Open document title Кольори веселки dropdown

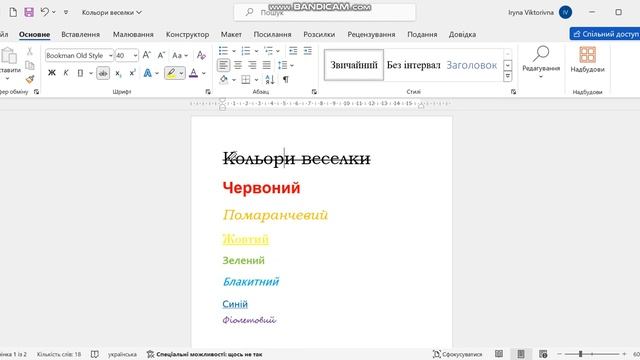coord(111,12)
